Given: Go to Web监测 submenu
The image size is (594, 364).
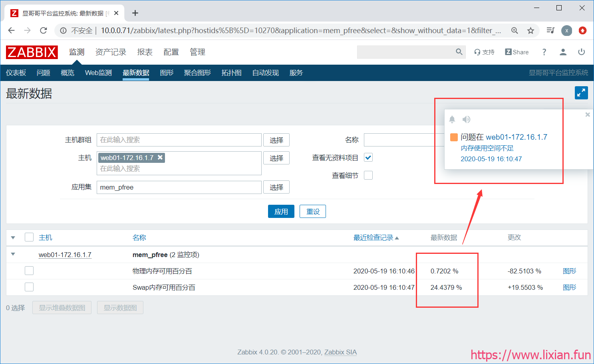Looking at the screenshot, I should click(98, 73).
